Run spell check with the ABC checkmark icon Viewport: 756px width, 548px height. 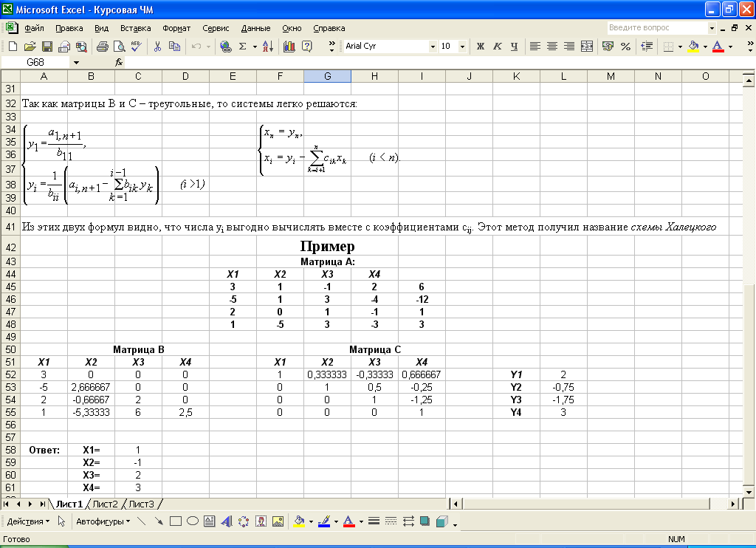137,47
